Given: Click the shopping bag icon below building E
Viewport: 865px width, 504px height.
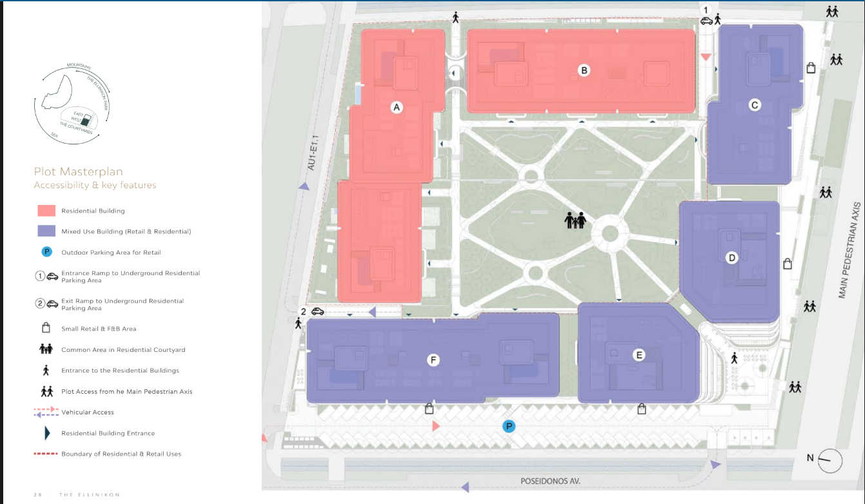Looking at the screenshot, I should (x=641, y=408).
